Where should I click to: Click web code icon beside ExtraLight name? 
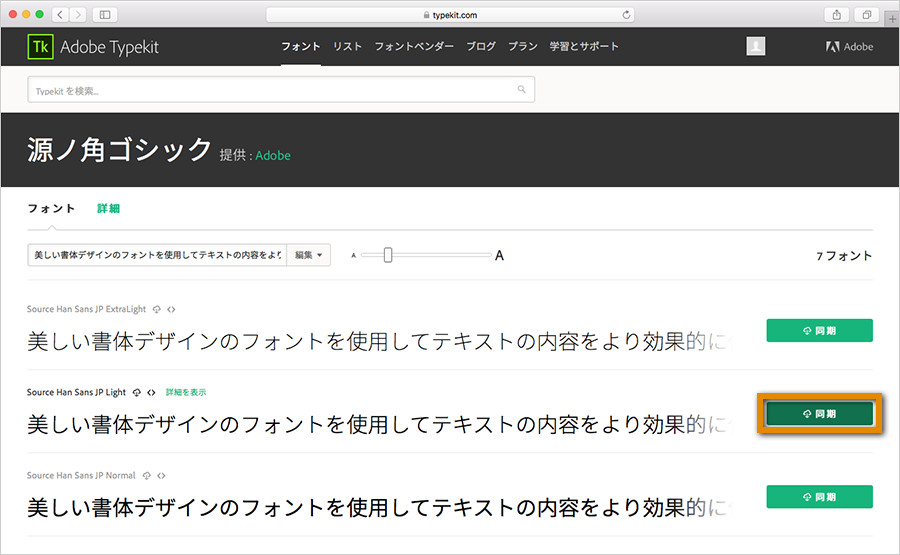171,309
